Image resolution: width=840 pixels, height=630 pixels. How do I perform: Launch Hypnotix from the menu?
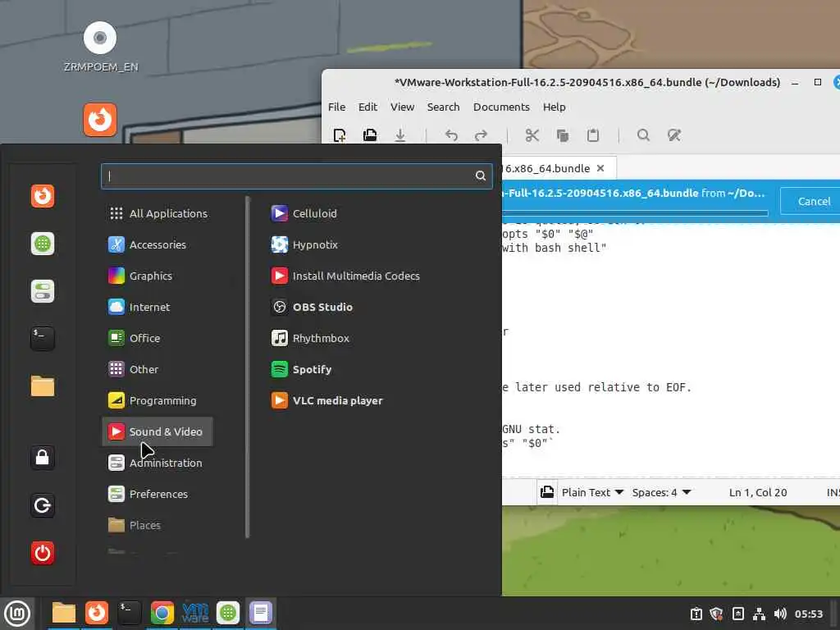click(x=304, y=244)
